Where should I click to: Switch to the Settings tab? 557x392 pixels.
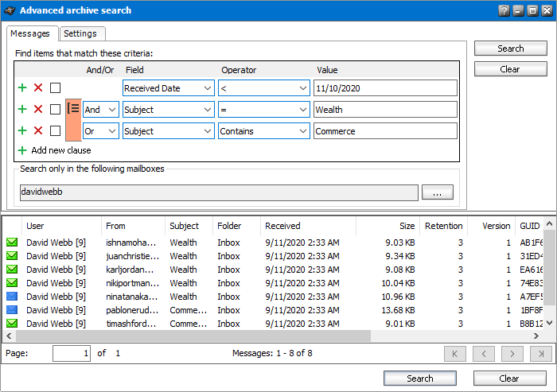pyautogui.click(x=80, y=33)
